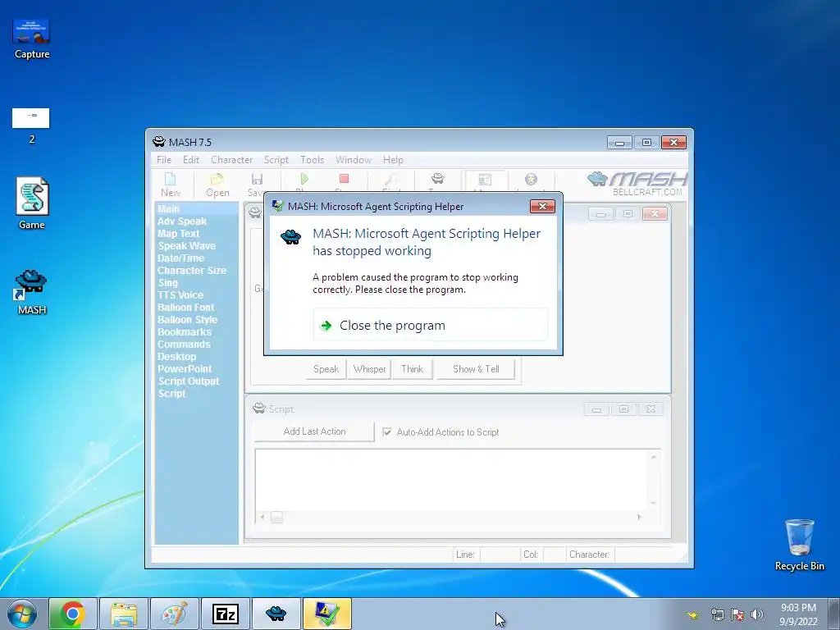Click the script scrollbar right arrow
Screen dimensions: 840x630
click(x=639, y=517)
